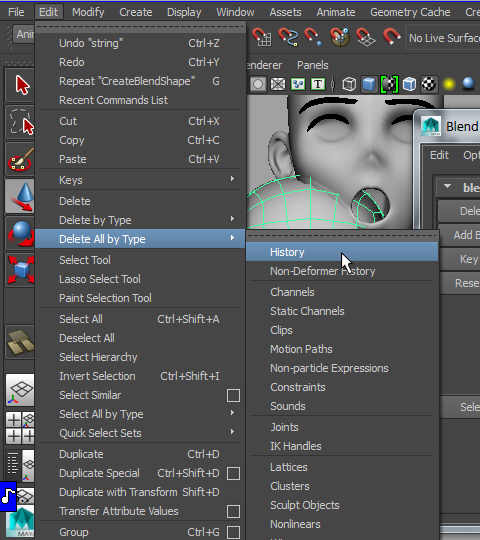
Task: Click the Snap to view planes icon
Action: (365, 37)
